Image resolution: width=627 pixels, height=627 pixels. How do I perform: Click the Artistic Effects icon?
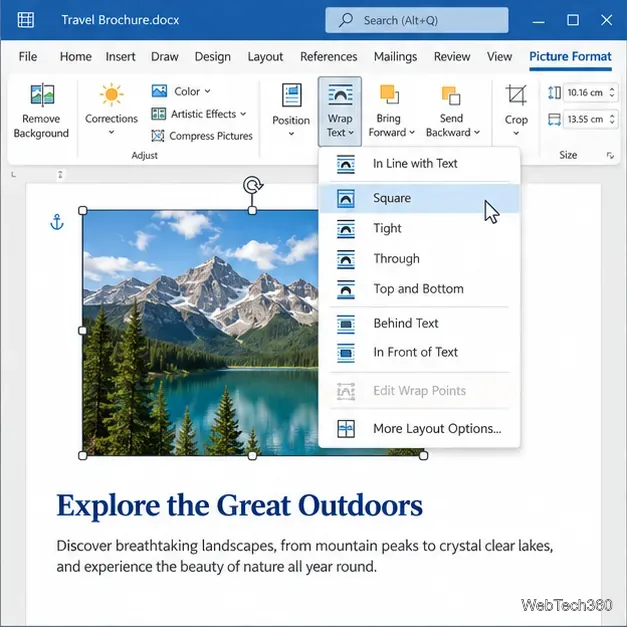click(158, 114)
